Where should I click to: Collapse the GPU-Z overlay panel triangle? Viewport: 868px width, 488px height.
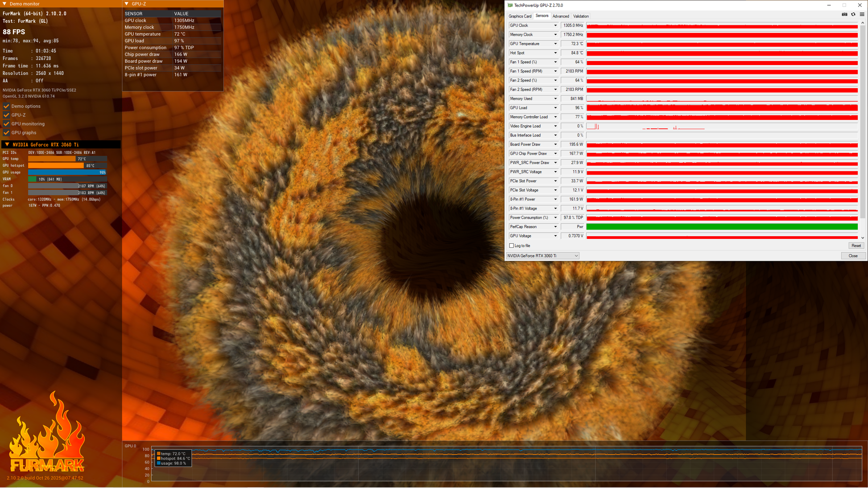click(x=127, y=4)
